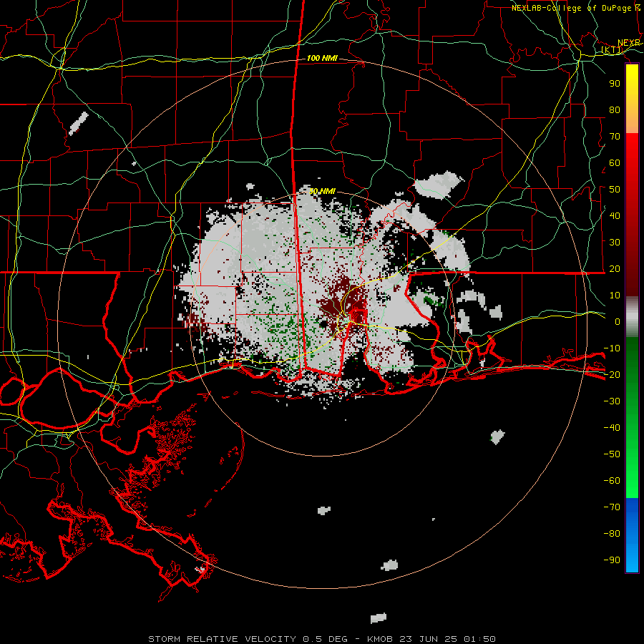This screenshot has height=644, width=644.
Task: Click the '-60' value on the color scale
Action: coord(612,480)
